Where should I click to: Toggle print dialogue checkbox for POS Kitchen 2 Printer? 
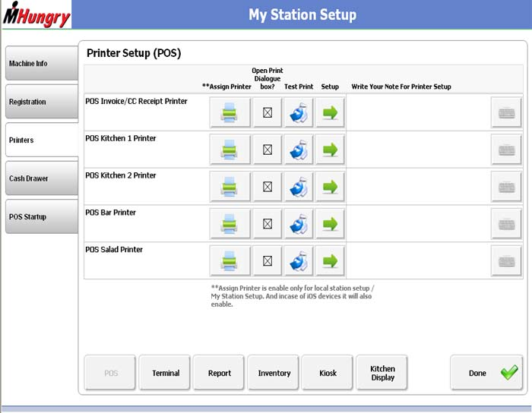(x=268, y=187)
